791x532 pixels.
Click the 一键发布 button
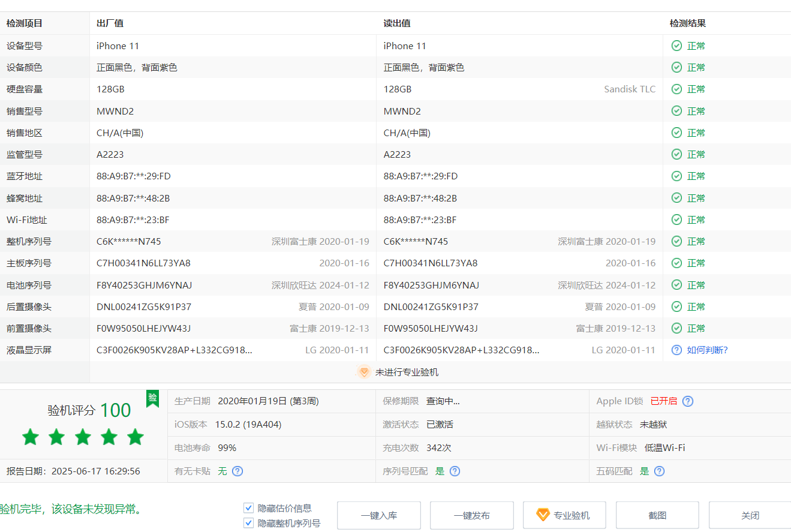472,515
